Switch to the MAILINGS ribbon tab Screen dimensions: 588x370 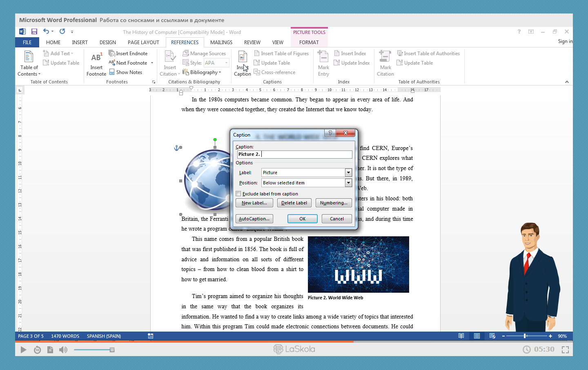tap(221, 43)
